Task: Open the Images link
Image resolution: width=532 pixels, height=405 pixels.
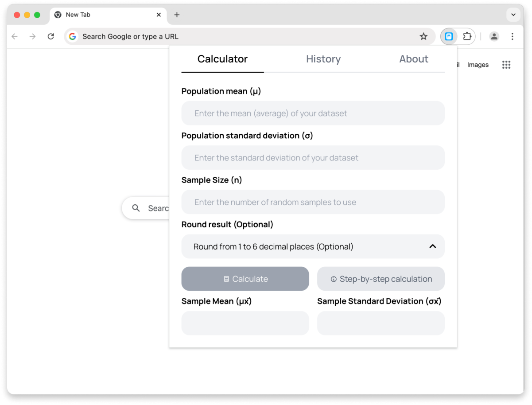Action: pyautogui.click(x=478, y=65)
